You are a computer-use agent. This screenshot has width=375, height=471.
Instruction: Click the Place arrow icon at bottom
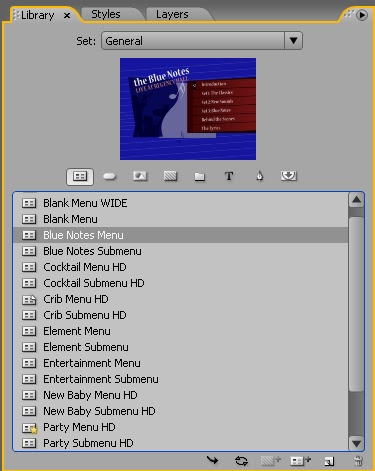[x=212, y=461]
